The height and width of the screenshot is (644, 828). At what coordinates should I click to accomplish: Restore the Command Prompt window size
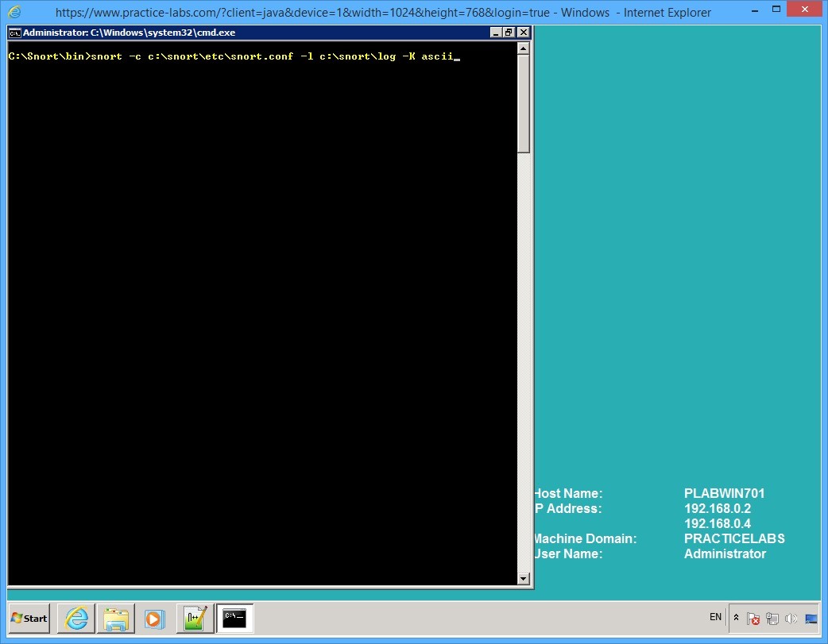coord(509,32)
